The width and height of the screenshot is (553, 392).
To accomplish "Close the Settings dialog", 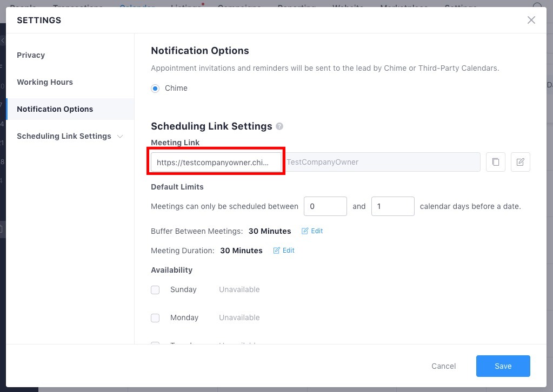I will pos(531,20).
